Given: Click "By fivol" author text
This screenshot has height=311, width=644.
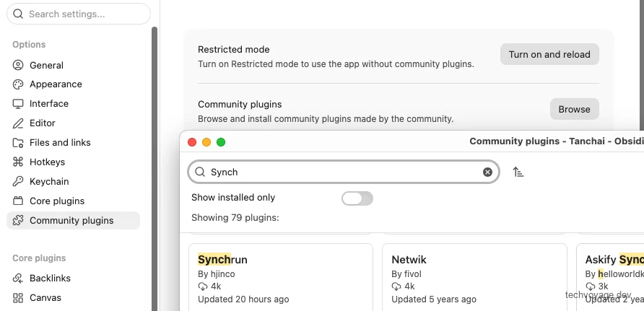Looking at the screenshot, I should [x=406, y=273].
